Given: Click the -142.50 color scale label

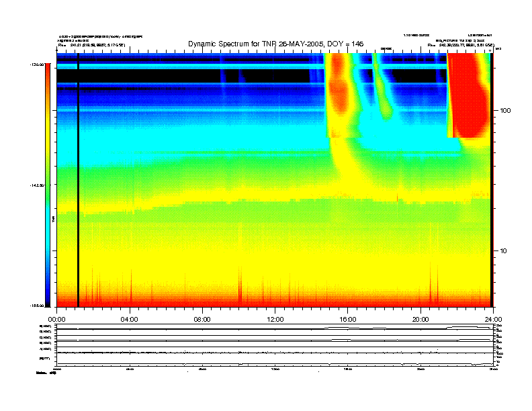Looking at the screenshot, I should 37,185.
